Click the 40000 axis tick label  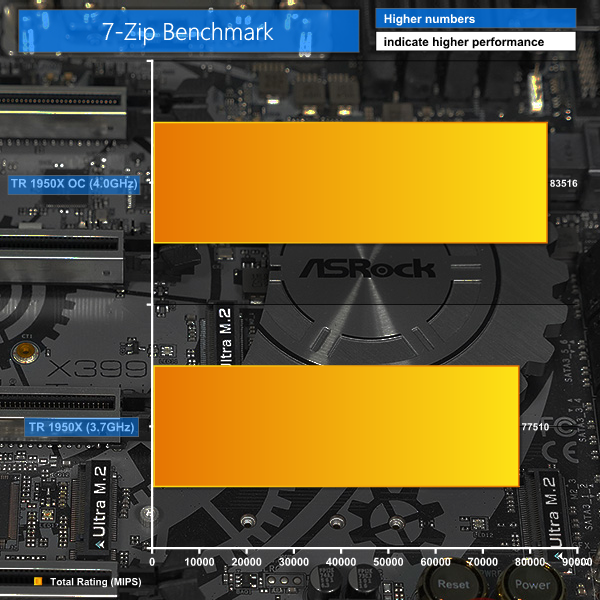click(x=341, y=562)
